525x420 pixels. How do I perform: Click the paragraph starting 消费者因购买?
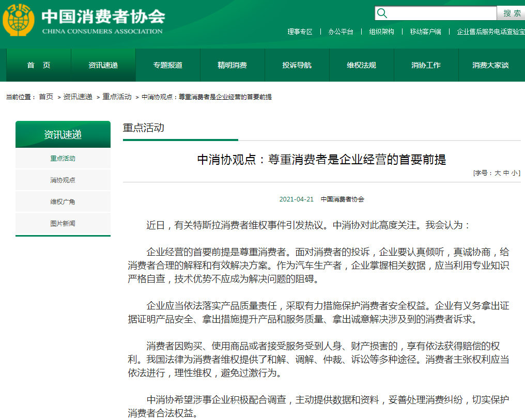pyautogui.click(x=318, y=360)
